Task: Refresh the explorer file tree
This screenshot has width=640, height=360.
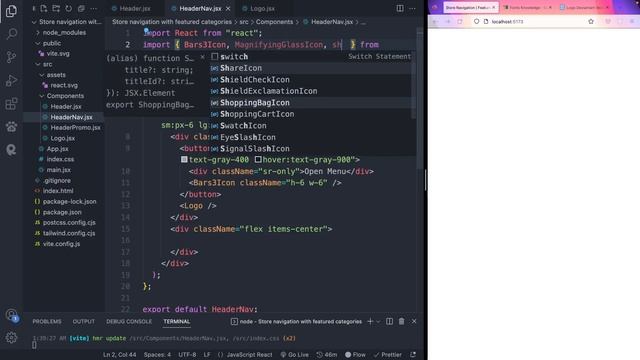Action: 69,8
